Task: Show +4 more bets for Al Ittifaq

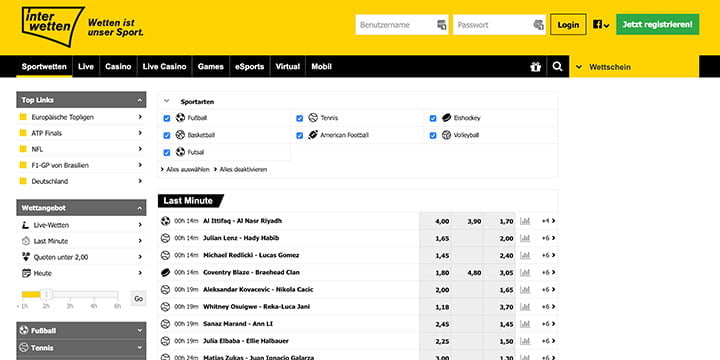Action: click(548, 221)
